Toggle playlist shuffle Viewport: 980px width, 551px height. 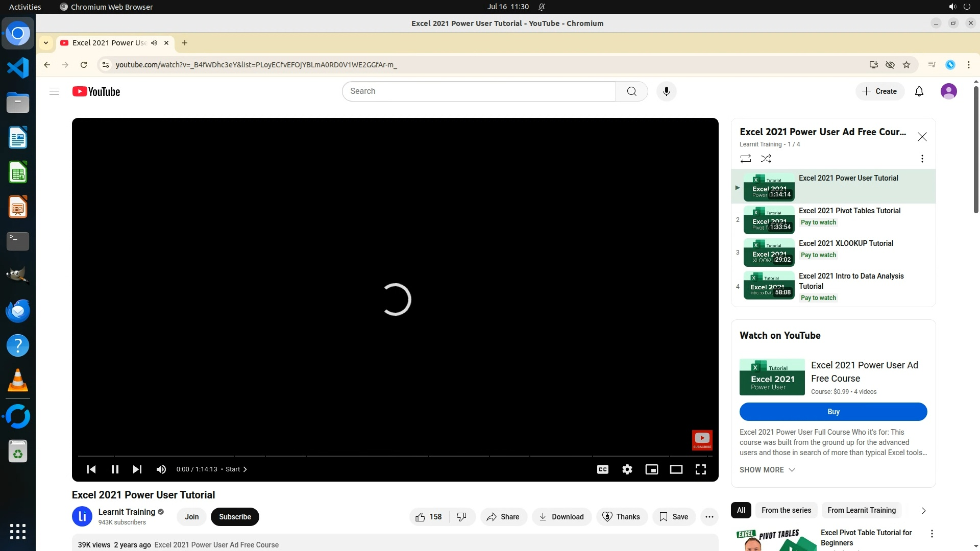click(x=766, y=159)
